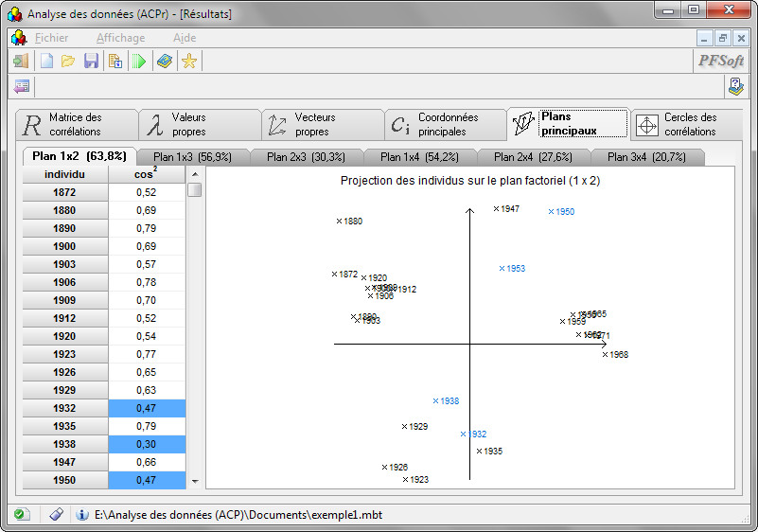Switch to Cercles des corrélations tab

(687, 124)
